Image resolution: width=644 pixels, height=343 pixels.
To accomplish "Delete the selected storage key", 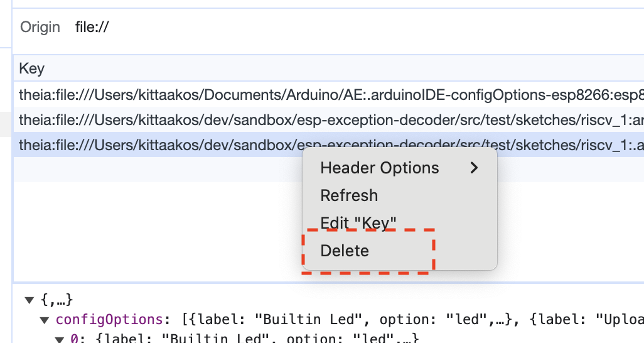I will [x=345, y=251].
